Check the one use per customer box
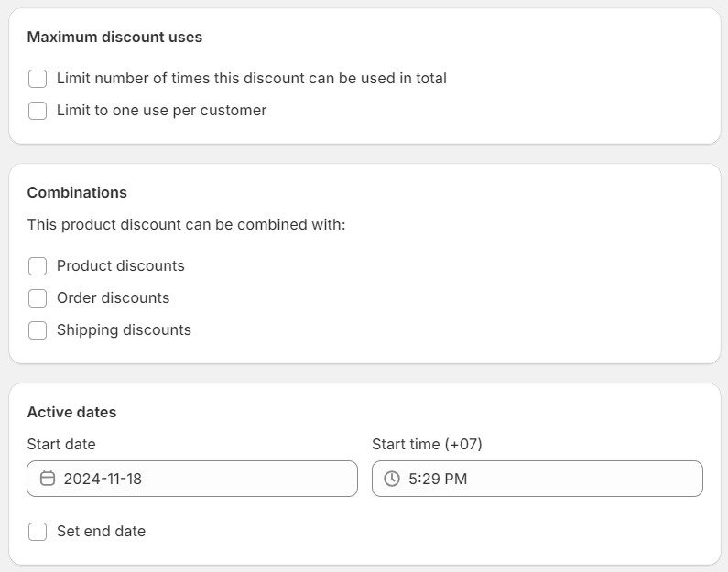Screen dimensions: 728x572 (x=38, y=111)
